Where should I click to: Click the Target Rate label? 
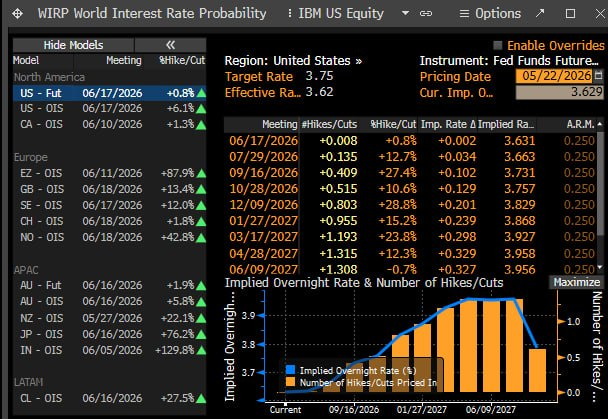coord(259,76)
